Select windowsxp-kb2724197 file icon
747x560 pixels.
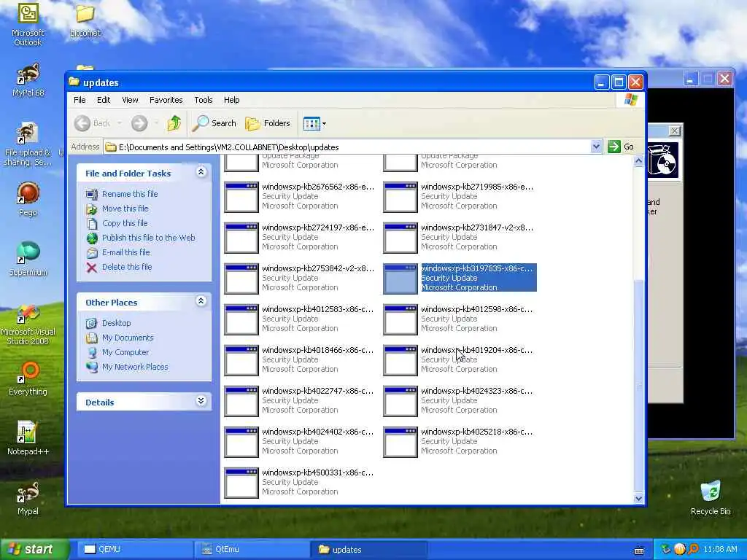241,238
